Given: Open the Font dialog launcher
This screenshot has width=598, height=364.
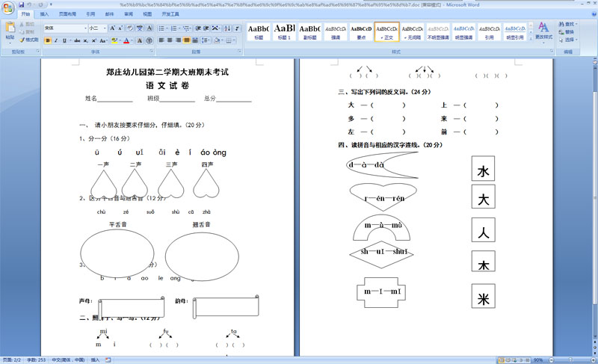Looking at the screenshot, I should (152, 51).
